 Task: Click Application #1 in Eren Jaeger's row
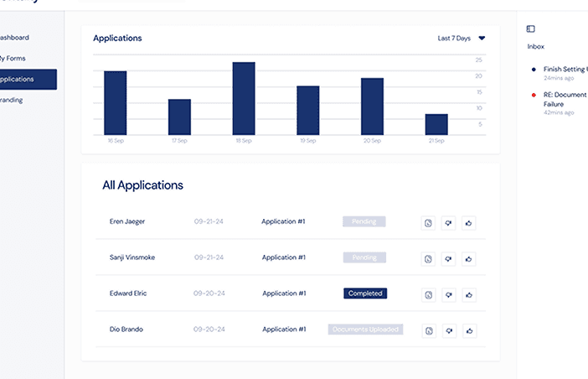click(x=283, y=221)
